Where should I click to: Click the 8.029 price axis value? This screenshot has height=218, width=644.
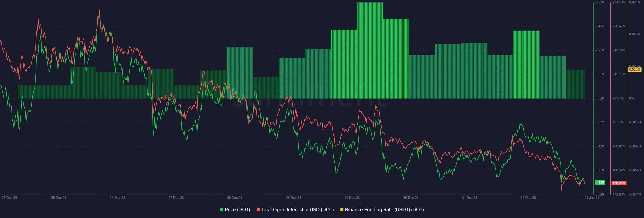pyautogui.click(x=600, y=194)
